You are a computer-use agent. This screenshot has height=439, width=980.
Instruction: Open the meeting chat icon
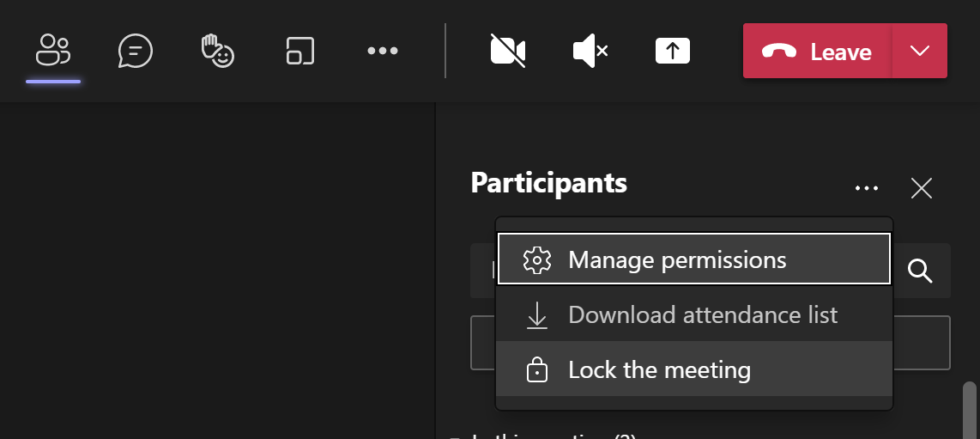point(135,52)
